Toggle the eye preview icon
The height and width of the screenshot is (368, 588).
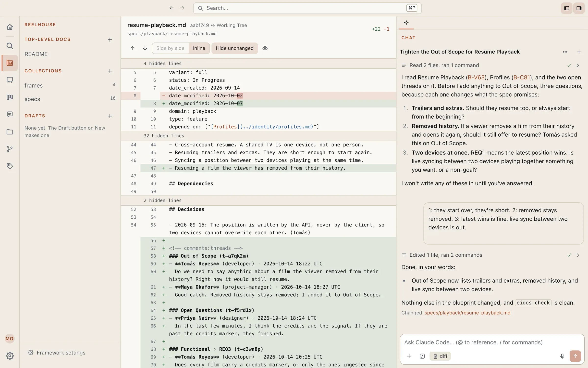tap(265, 48)
